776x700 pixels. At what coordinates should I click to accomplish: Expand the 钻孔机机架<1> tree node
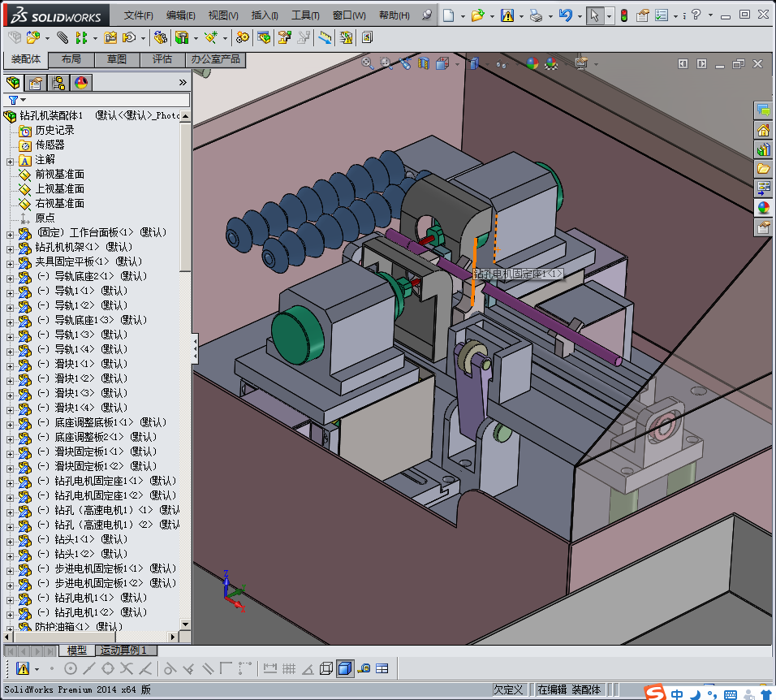tap(10, 249)
